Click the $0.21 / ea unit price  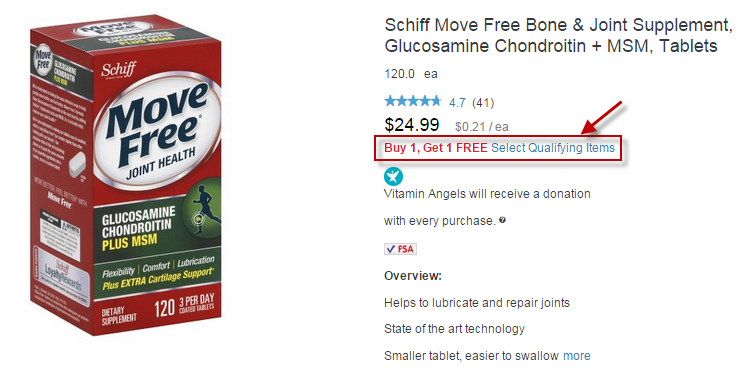click(x=482, y=127)
